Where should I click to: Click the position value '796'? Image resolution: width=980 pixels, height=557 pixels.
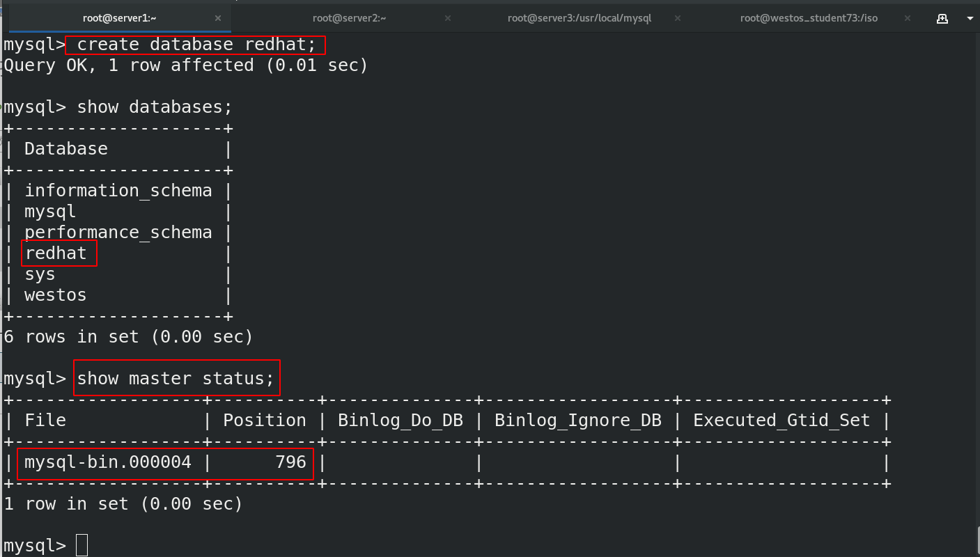pos(290,462)
